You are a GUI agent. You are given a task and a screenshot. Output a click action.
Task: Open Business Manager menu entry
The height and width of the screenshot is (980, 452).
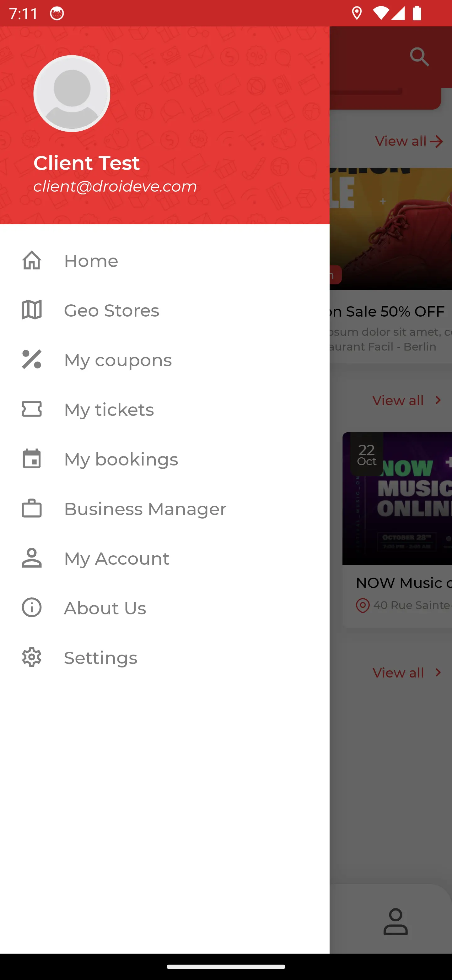[x=164, y=509]
